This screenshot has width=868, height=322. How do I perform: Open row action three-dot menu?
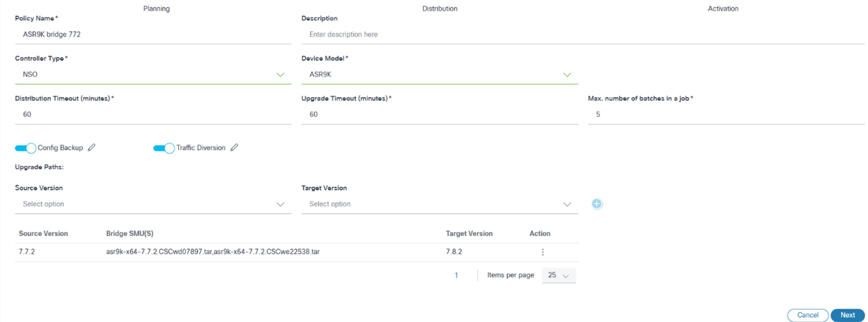click(543, 252)
